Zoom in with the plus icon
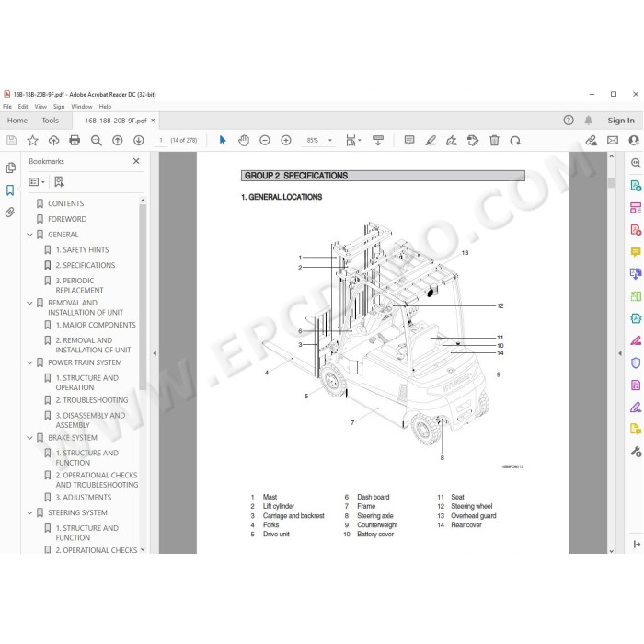 (x=286, y=141)
